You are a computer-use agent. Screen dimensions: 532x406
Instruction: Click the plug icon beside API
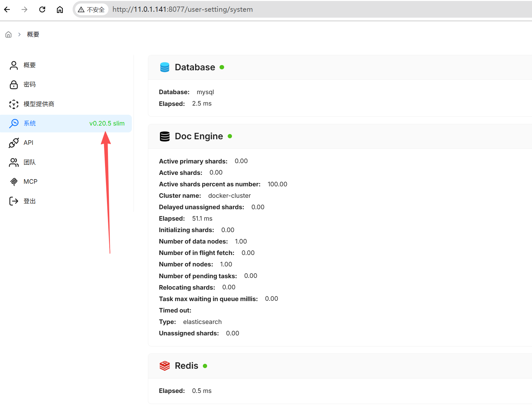[14, 143]
